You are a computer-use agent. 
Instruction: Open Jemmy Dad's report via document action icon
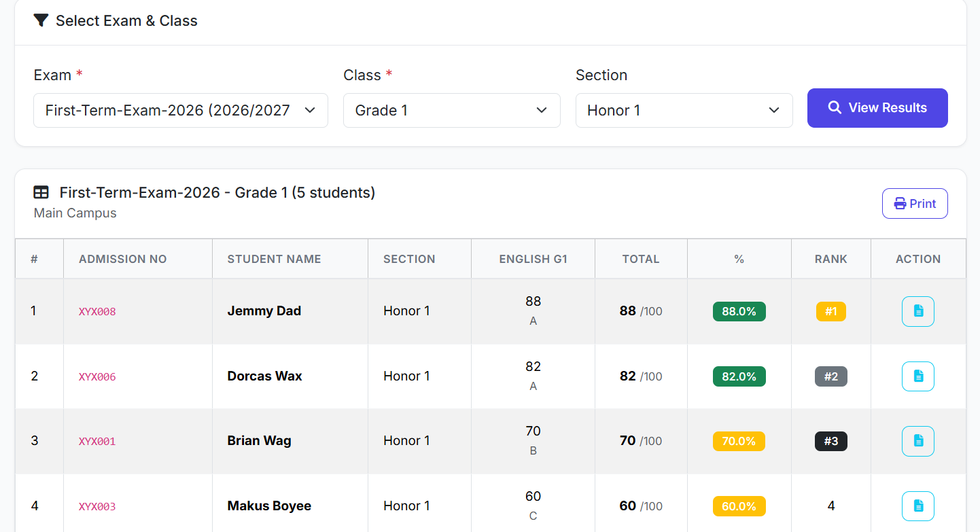pos(918,311)
